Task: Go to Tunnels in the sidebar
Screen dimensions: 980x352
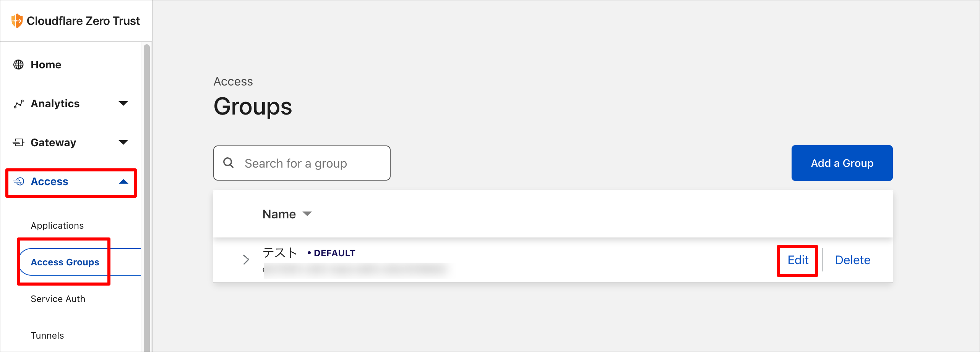Action: coord(47,336)
